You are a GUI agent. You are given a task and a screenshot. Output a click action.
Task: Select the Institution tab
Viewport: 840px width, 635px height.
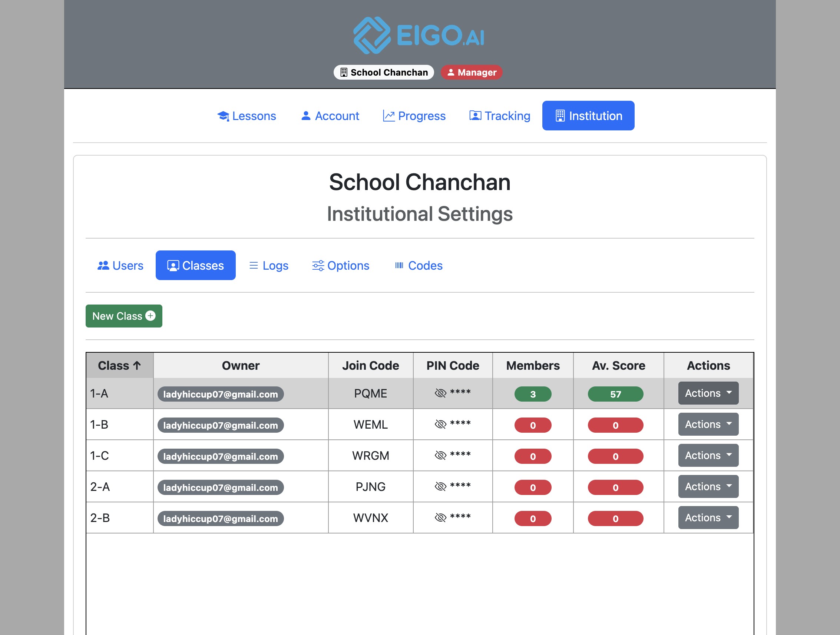point(588,115)
